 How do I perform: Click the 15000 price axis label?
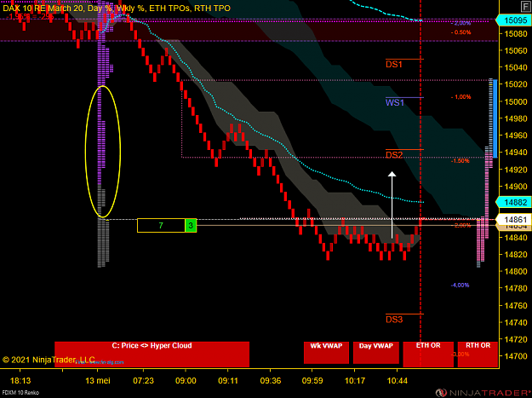(x=516, y=101)
